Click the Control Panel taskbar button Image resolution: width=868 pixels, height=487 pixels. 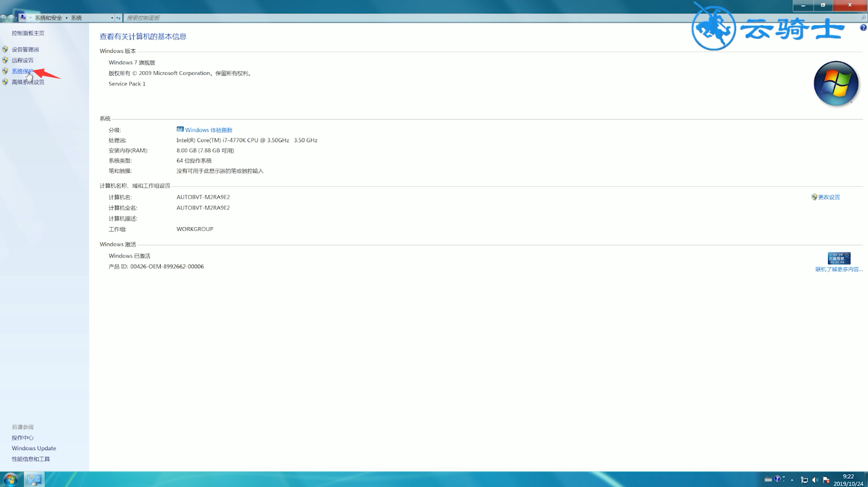click(34, 479)
